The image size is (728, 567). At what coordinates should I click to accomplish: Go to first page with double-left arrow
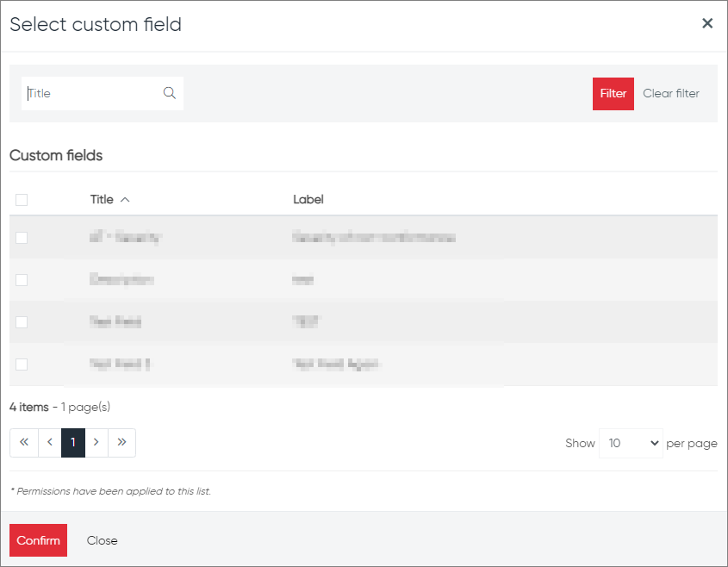point(24,443)
